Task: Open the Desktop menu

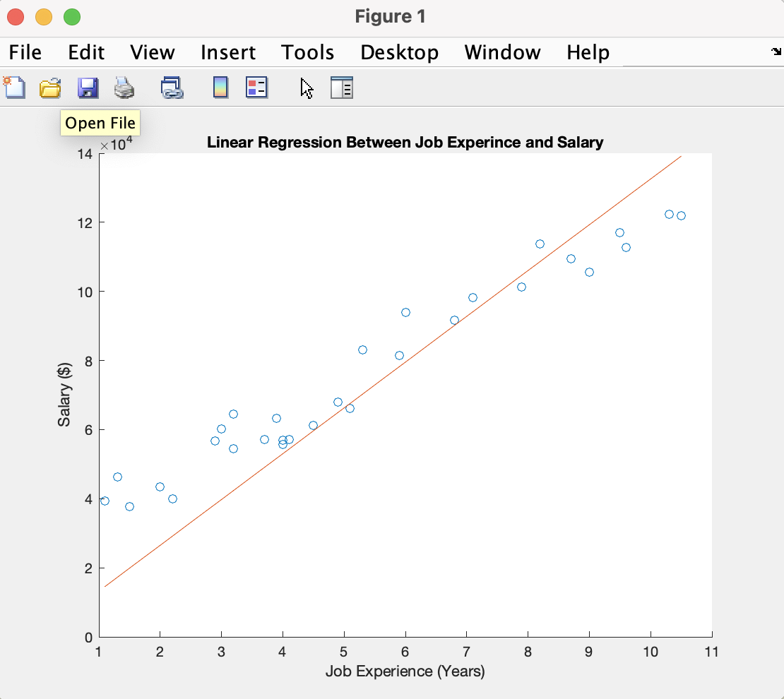Action: tap(399, 52)
